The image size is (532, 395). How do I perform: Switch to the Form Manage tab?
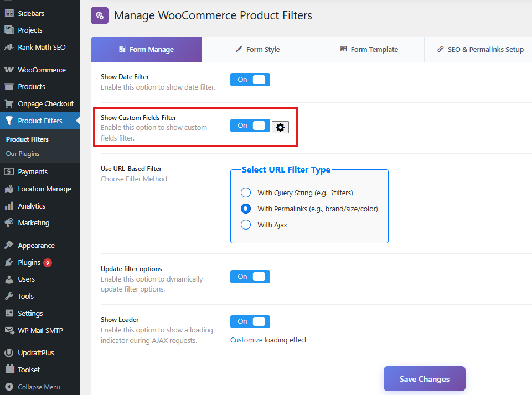146,49
